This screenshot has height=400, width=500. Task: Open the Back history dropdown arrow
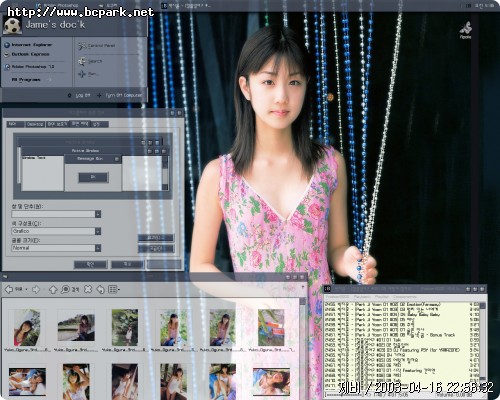click(27, 290)
